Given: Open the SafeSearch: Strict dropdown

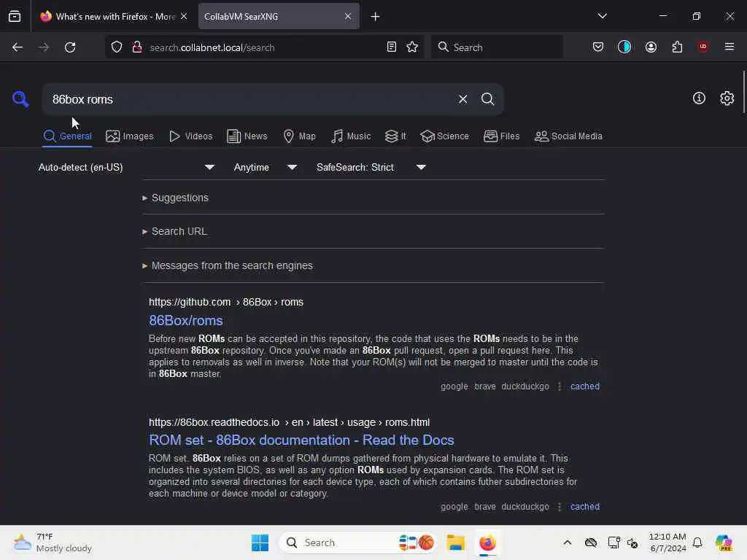Looking at the screenshot, I should coord(371,167).
